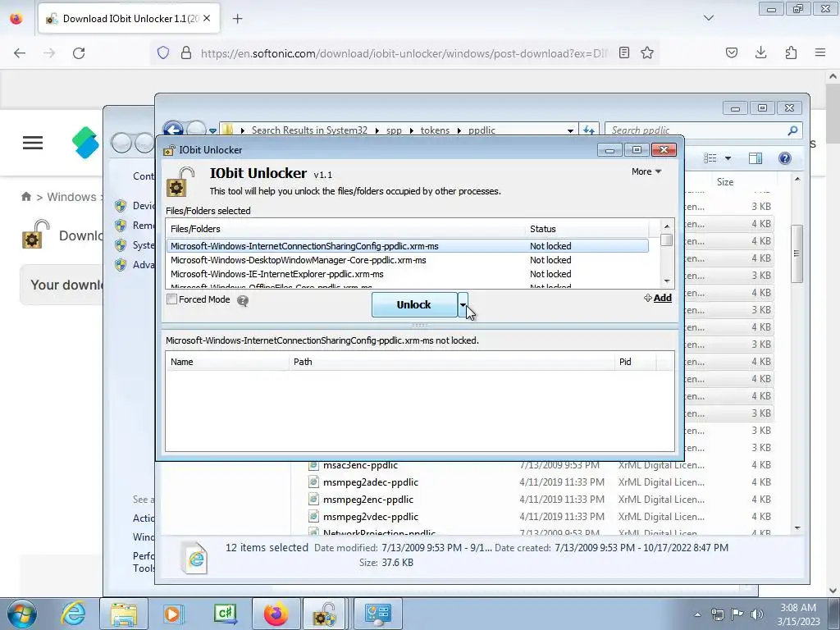Click the Explorer refresh button
Screen dimensions: 840x630
click(589, 130)
